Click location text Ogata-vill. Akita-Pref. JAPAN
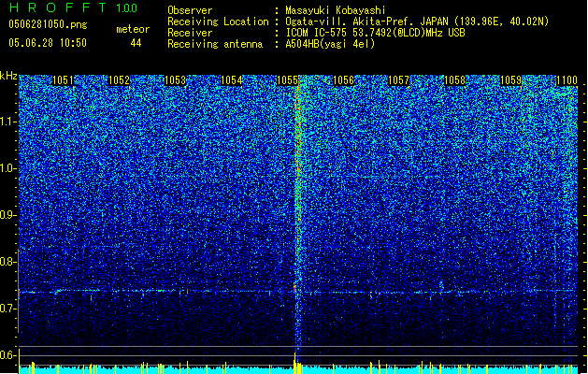 coord(366,22)
